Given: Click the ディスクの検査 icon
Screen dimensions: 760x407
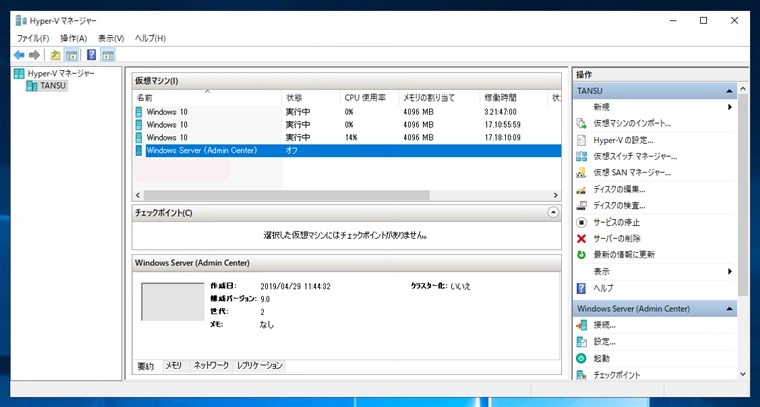Looking at the screenshot, I should pos(581,206).
